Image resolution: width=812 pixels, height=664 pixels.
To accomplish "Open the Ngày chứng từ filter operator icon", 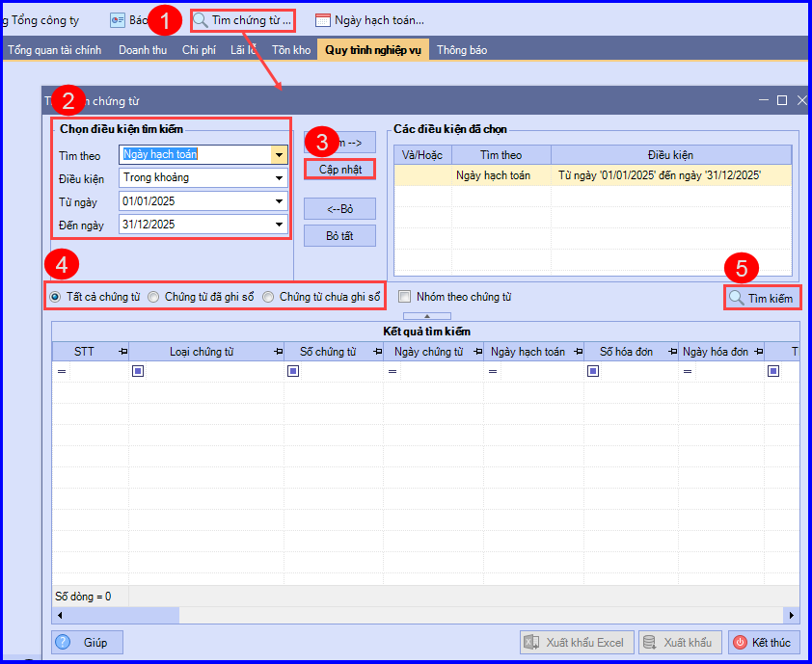I will 392,372.
